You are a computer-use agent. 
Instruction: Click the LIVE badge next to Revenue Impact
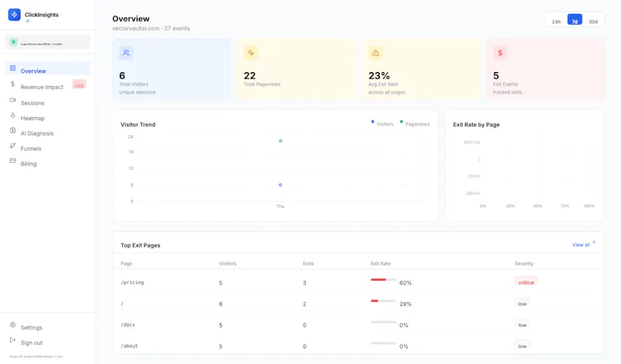tap(79, 85)
